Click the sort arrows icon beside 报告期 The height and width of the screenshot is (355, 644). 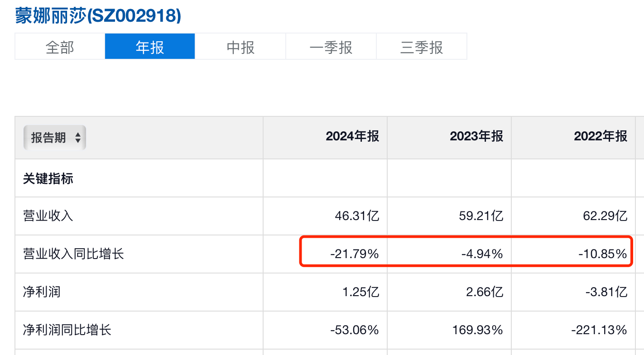[78, 138]
